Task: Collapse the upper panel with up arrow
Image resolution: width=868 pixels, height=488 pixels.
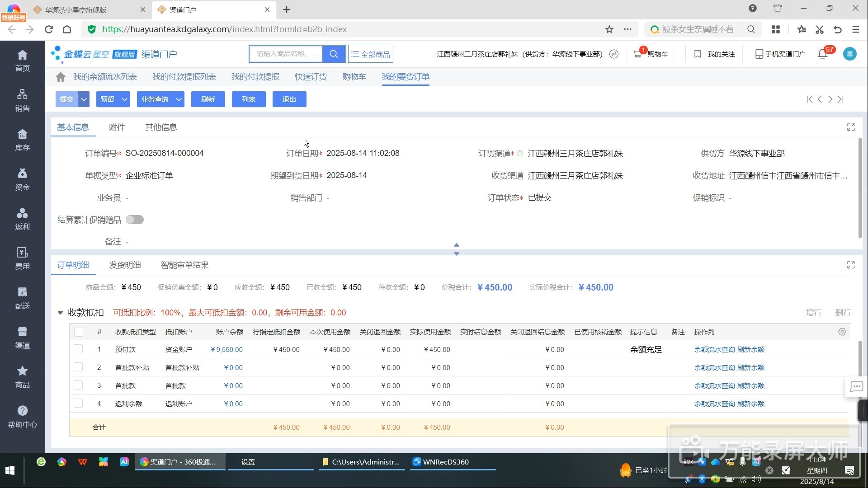Action: pyautogui.click(x=457, y=245)
